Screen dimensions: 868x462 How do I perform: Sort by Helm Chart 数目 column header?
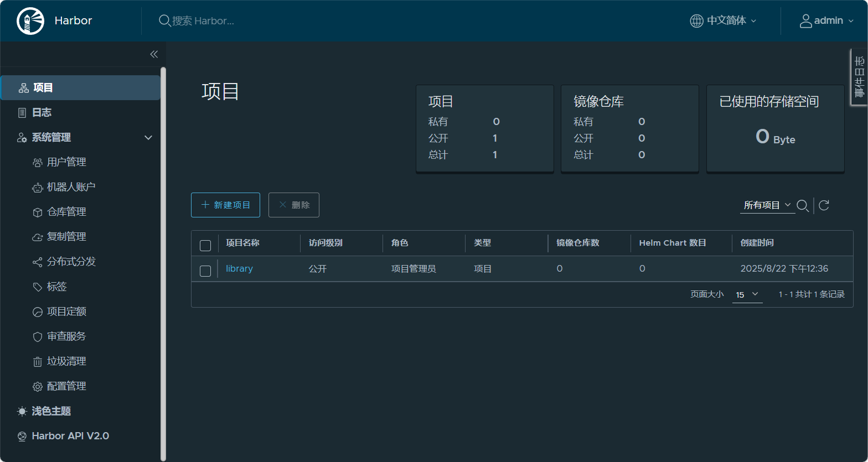[x=673, y=243]
